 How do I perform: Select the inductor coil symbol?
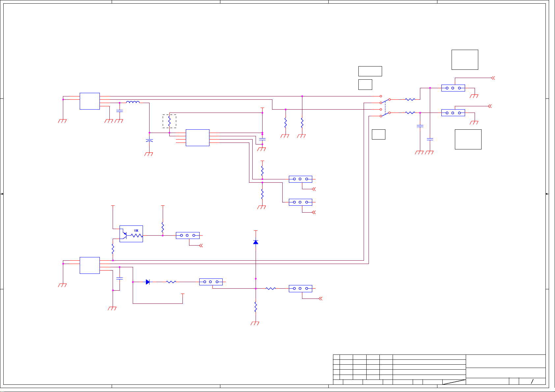tap(133, 102)
